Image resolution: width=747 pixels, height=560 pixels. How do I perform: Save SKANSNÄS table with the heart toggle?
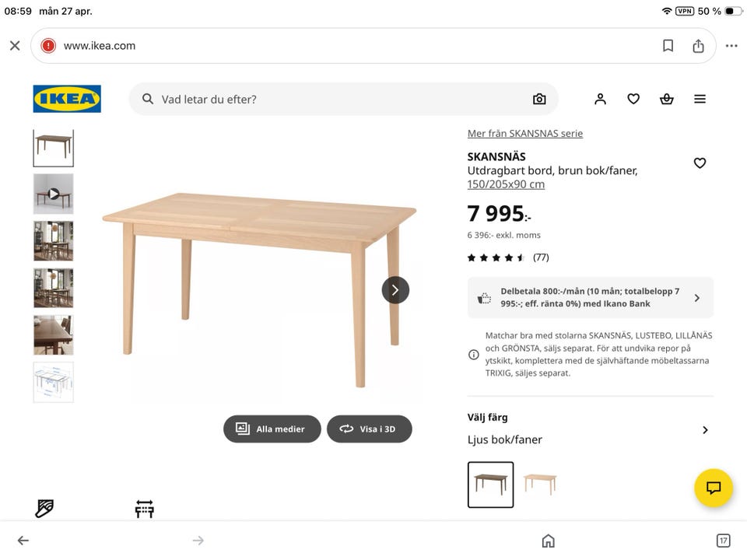coord(700,163)
